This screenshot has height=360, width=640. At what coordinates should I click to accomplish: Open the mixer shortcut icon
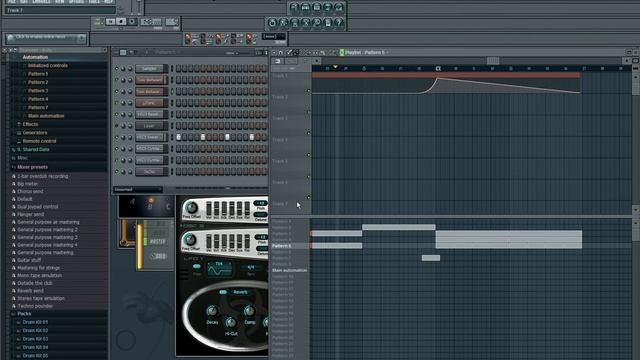click(x=339, y=7)
